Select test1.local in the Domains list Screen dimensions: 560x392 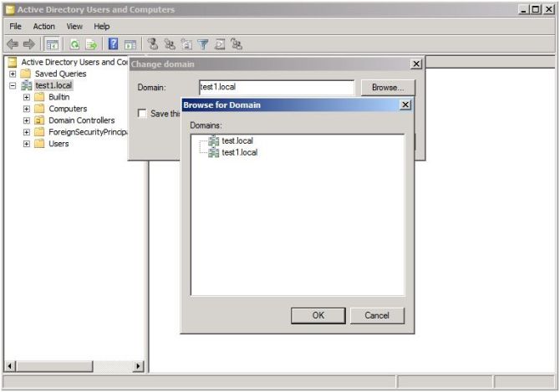point(239,152)
